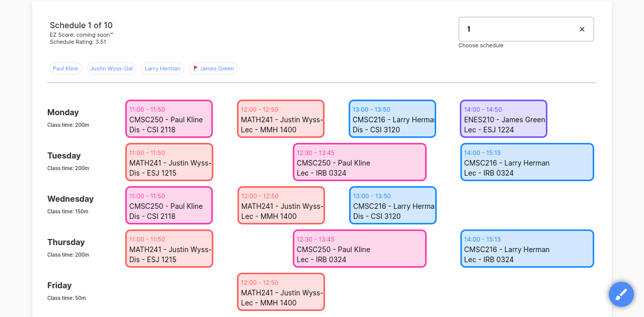Open Tuesday MATH241 discussion in ESJ 1215

(169, 162)
